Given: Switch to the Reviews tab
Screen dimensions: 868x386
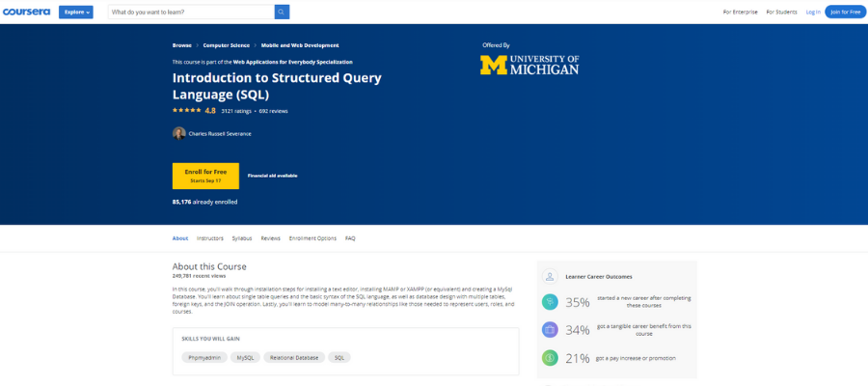Looking at the screenshot, I should click(271, 238).
